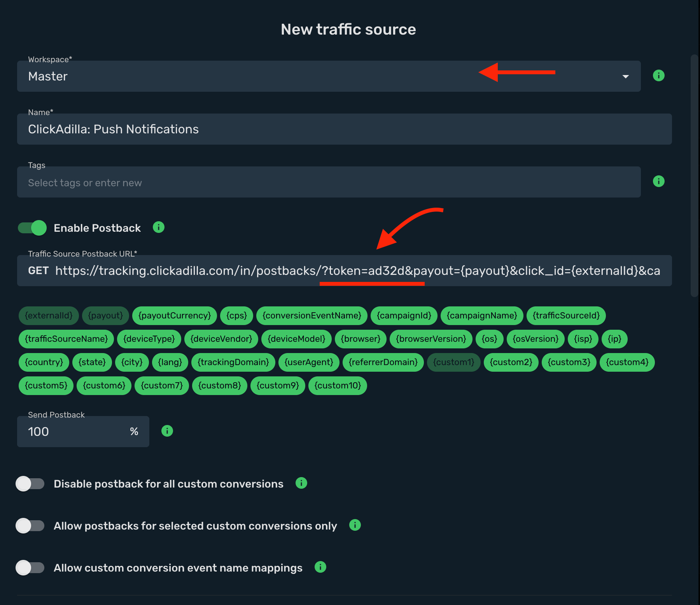
Task: Click the {externalId} token chip
Action: coord(49,316)
